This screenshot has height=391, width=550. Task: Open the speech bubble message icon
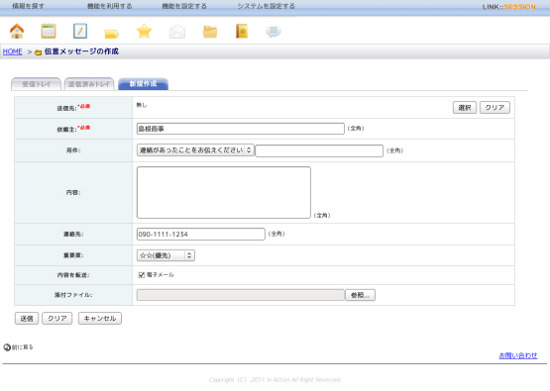(273, 32)
